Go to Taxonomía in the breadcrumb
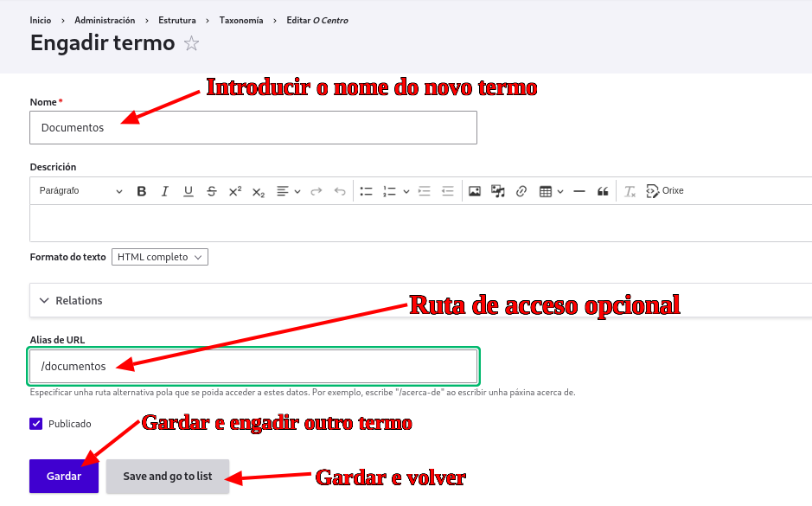The image size is (812, 506). pos(241,20)
